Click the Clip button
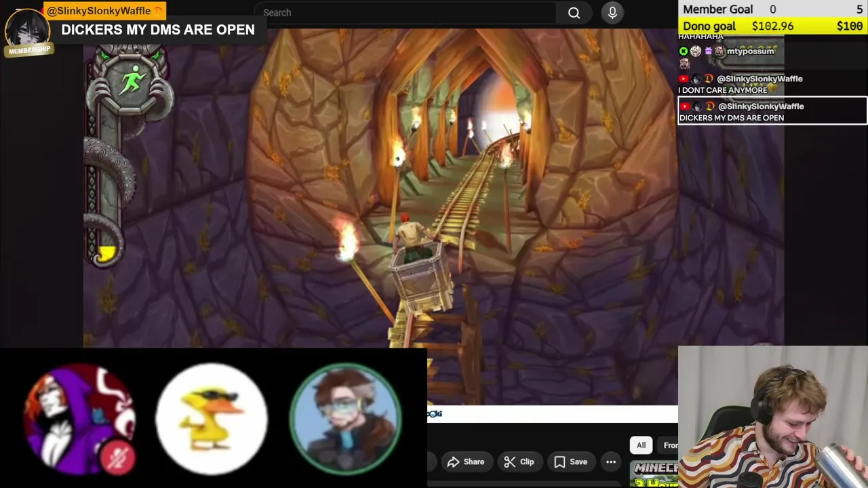Viewport: 868px width, 488px height. tap(519, 462)
